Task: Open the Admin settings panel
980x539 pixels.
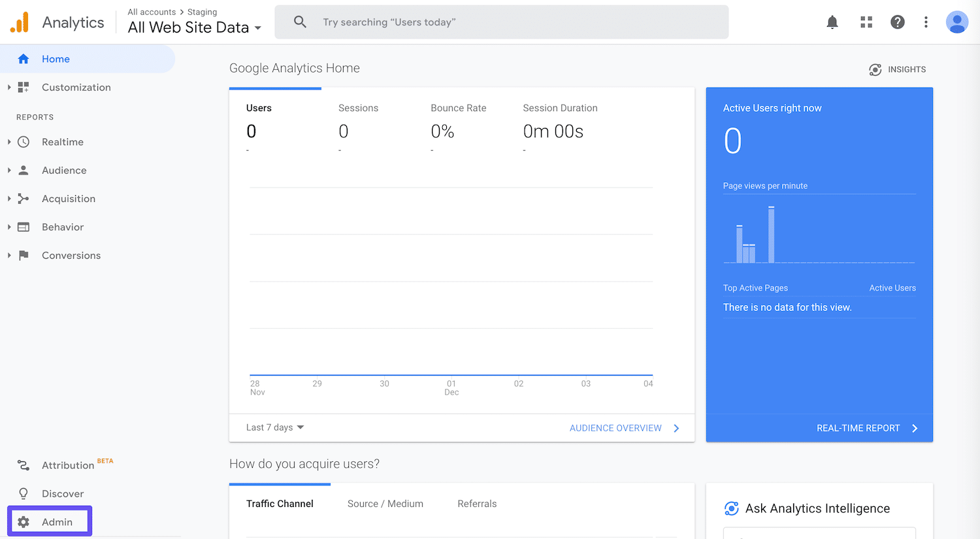Action: click(x=56, y=521)
